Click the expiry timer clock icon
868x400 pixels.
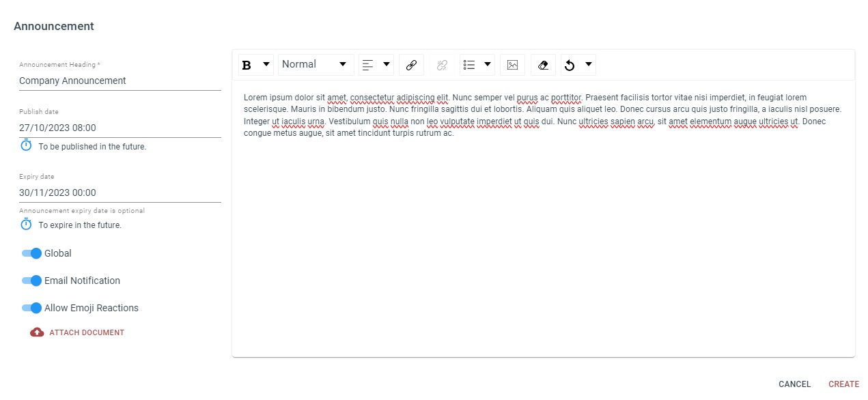26,224
